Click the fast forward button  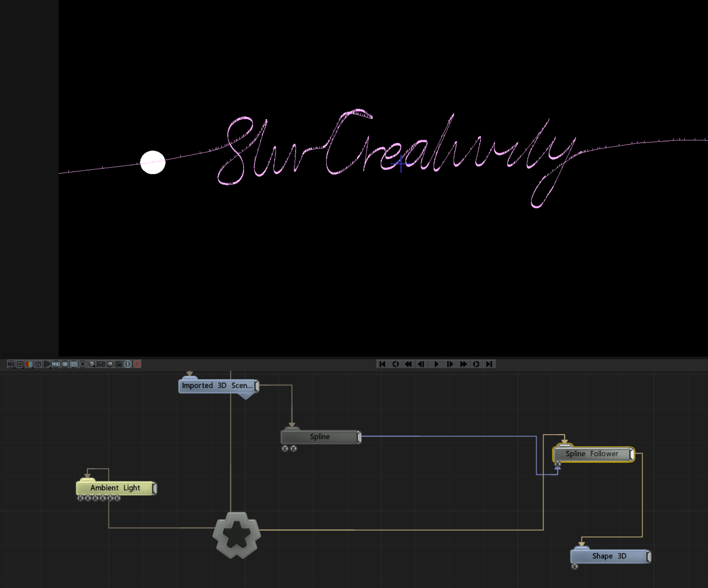click(463, 364)
